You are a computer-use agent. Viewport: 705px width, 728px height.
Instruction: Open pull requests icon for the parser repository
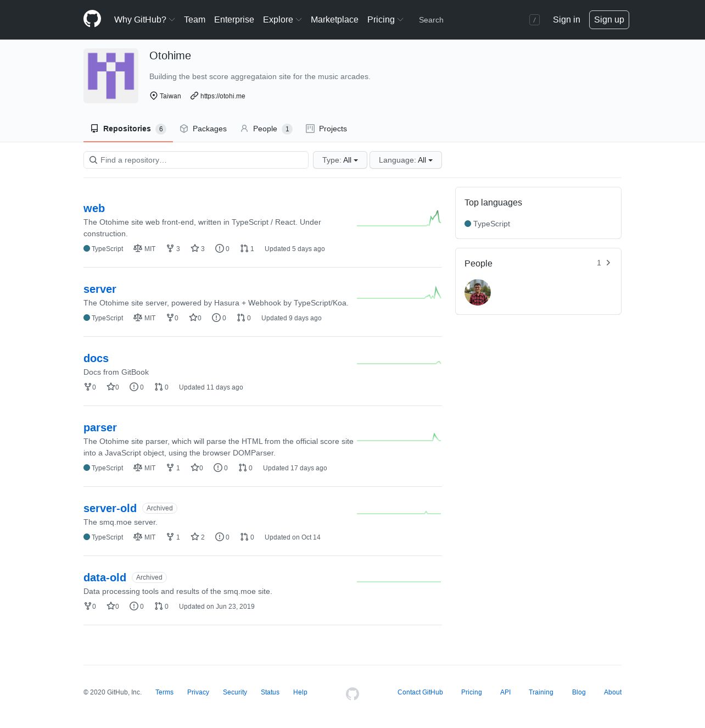(242, 468)
